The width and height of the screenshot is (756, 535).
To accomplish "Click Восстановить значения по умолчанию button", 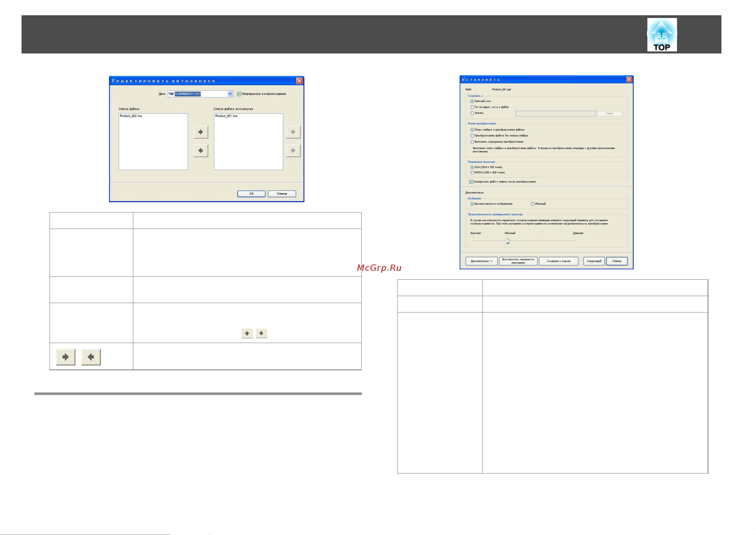I will tap(518, 261).
